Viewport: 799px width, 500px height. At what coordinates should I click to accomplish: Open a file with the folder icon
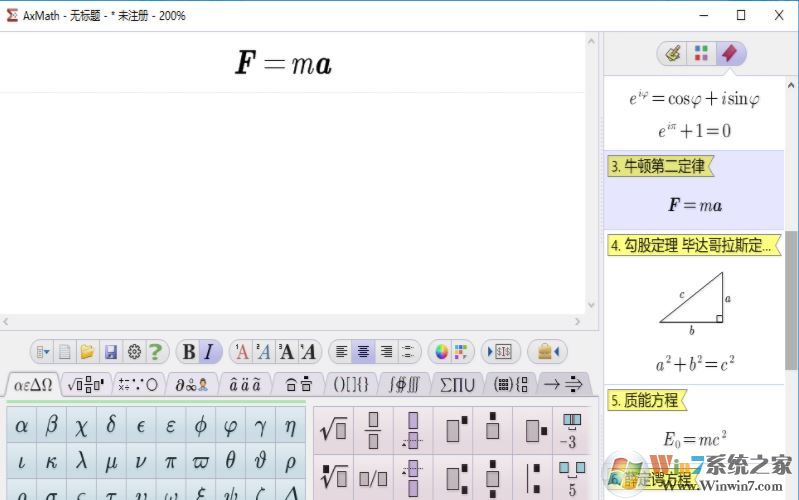[x=87, y=352]
